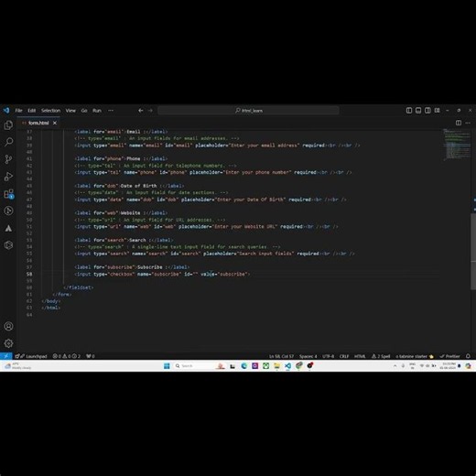The height and width of the screenshot is (476, 476).
Task: Click the minimap code preview
Action: [457, 144]
